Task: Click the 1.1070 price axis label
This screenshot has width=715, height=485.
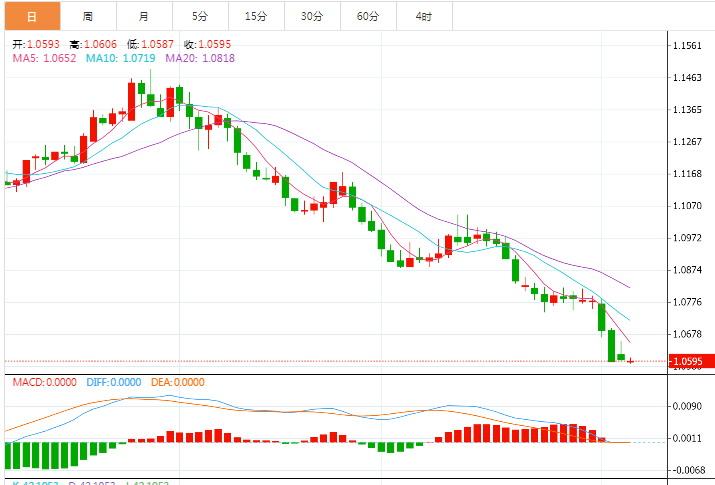Action: click(x=688, y=206)
